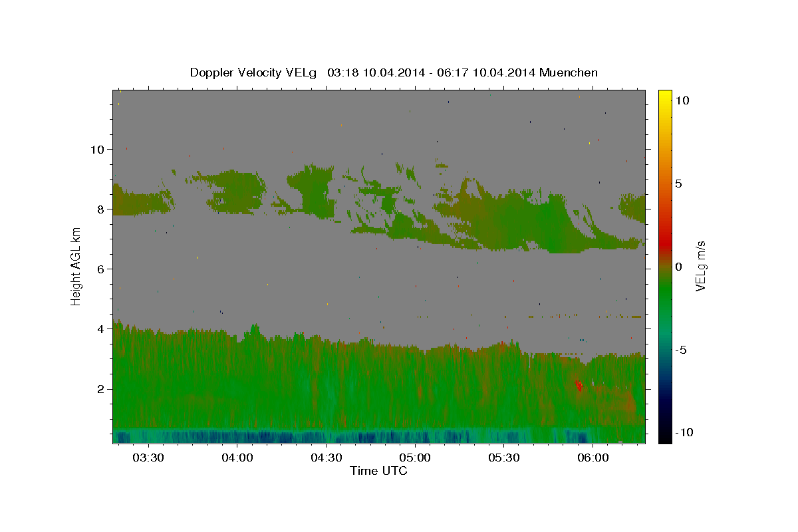The height and width of the screenshot is (532, 798).
Task: Click the colorbar tick label '0'
Action: [x=678, y=266]
